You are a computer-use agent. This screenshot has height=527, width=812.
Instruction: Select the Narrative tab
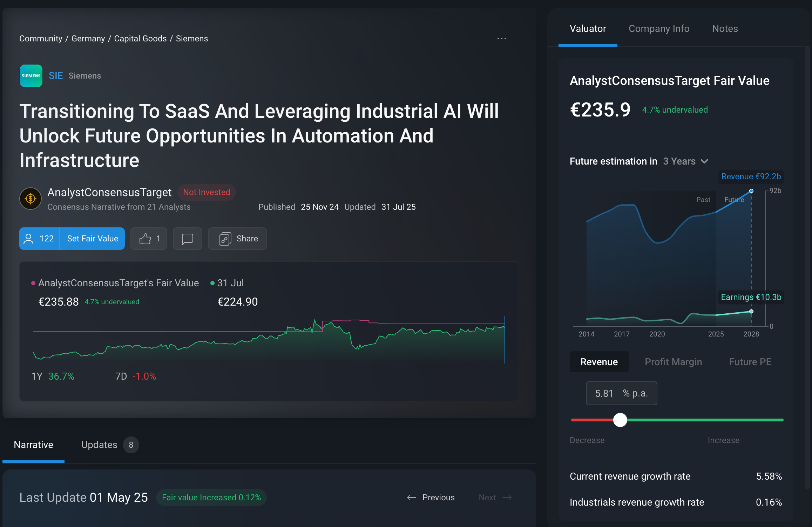[34, 445]
